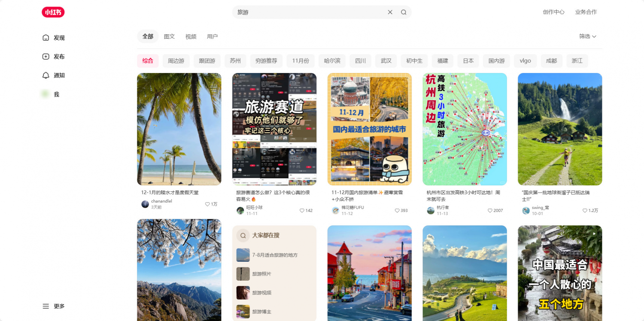Screen dimensions: 644x321
Task: Like the 陵水 beach post heart icon
Action: [x=207, y=204]
